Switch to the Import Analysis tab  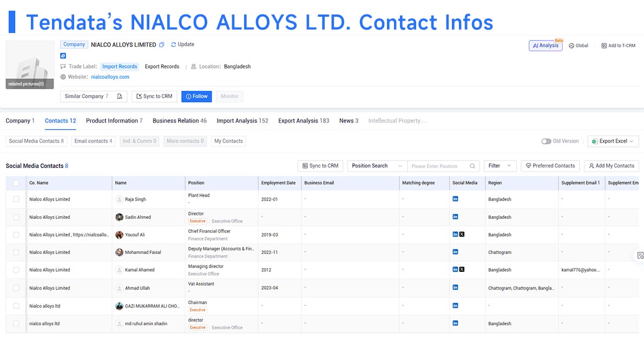[x=242, y=121]
